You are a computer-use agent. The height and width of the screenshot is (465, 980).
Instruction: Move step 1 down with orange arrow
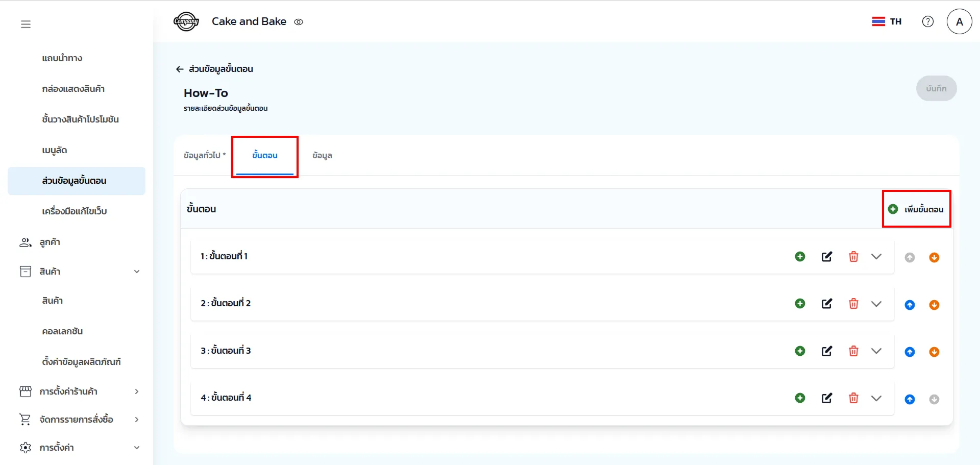pyautogui.click(x=934, y=258)
